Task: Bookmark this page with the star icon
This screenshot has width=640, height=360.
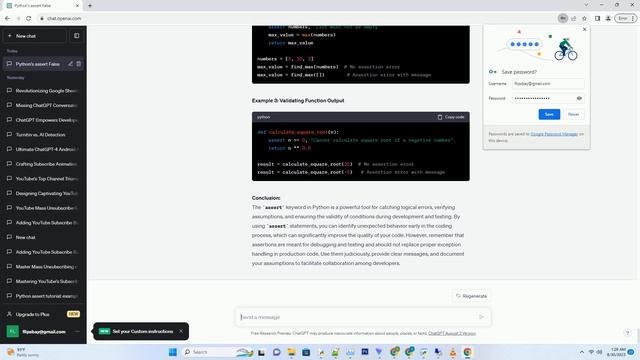Action: coord(584,18)
